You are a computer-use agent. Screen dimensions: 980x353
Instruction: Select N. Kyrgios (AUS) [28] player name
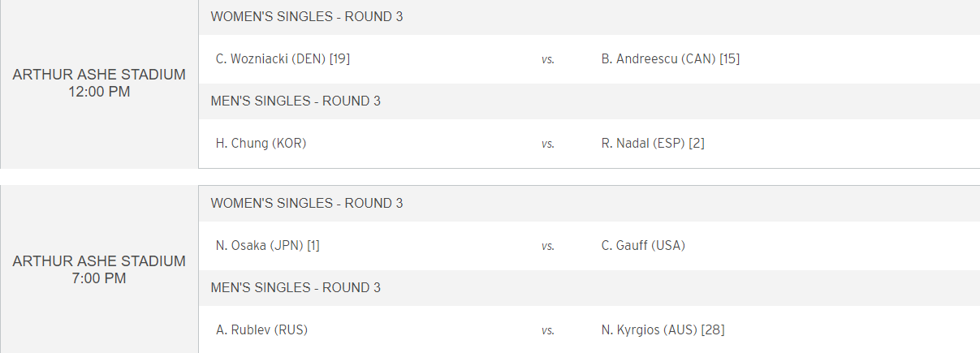point(663,329)
